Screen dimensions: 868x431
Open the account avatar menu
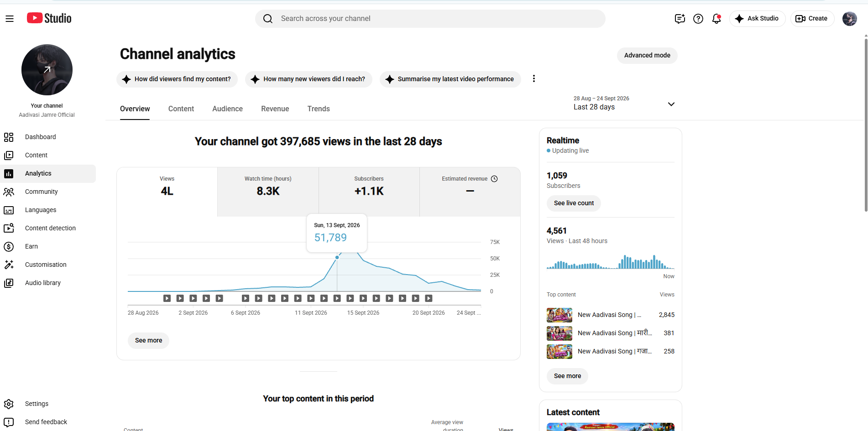pos(849,19)
